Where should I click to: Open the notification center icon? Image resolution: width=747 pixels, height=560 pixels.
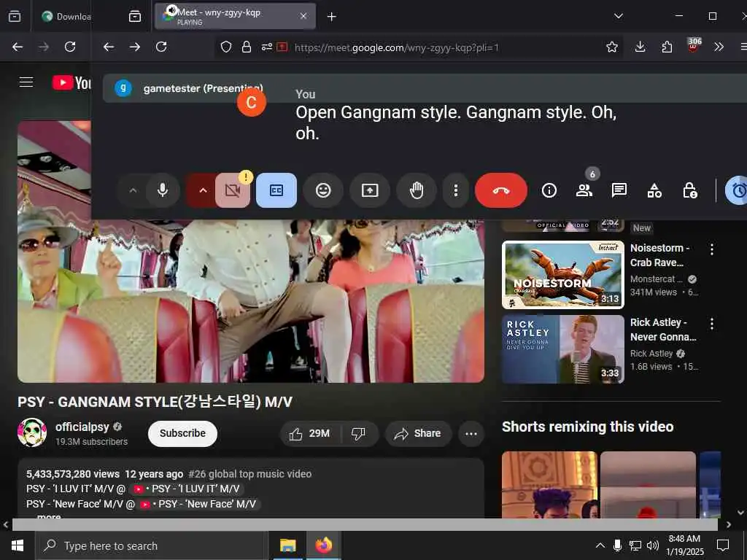click(x=723, y=545)
